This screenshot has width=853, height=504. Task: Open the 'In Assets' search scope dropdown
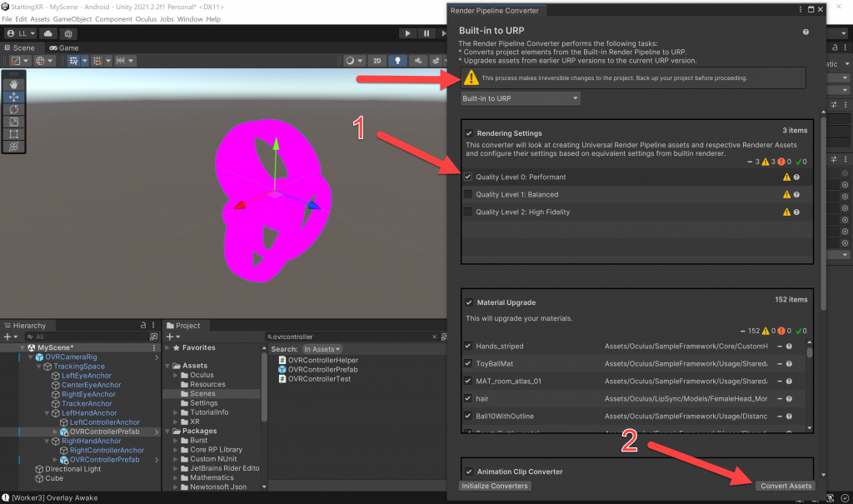(x=322, y=349)
